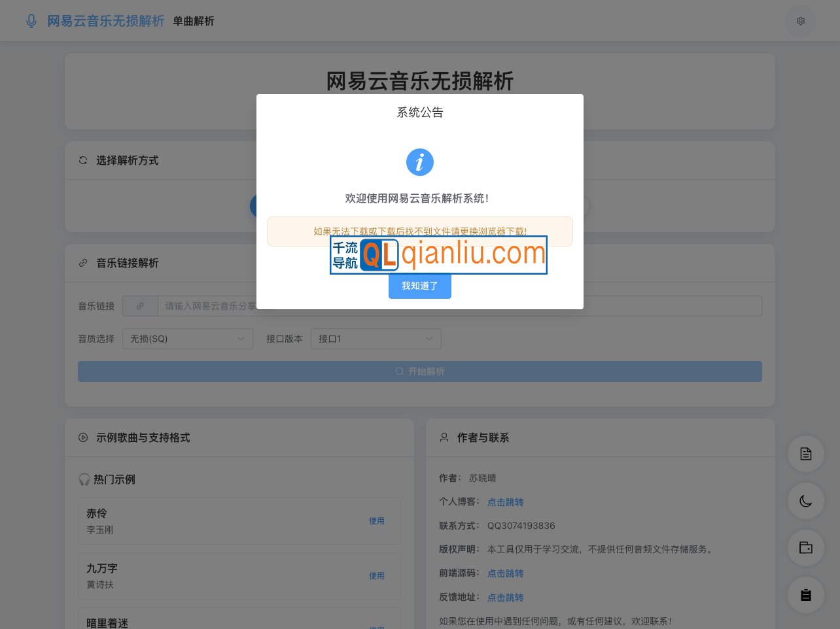
Task: Open 点击跳转 link for the personal blog
Action: tap(505, 501)
